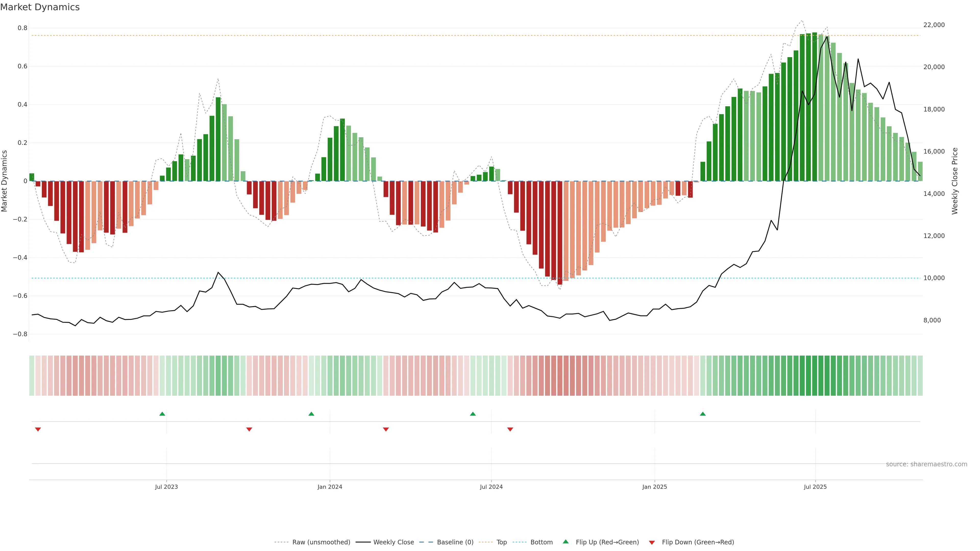
Task: Click the last heatmap strip cell on the right
Action: (x=920, y=376)
